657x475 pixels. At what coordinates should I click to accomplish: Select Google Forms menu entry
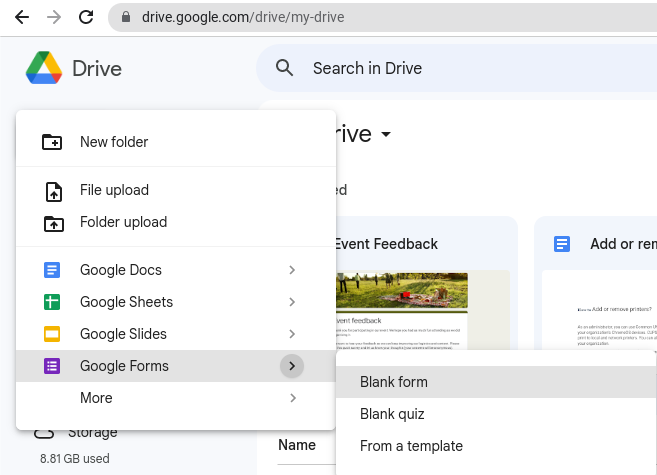(x=176, y=366)
